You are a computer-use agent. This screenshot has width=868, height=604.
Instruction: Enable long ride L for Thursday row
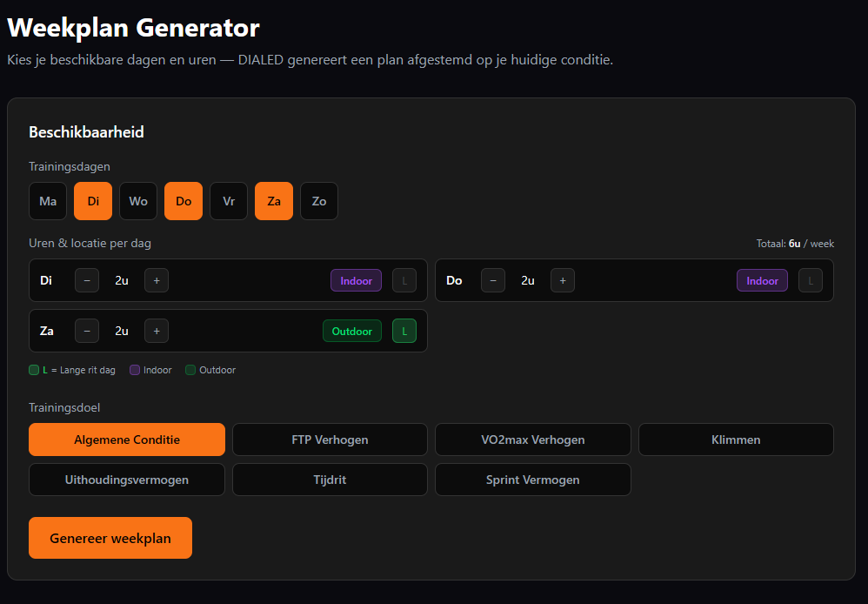coord(811,280)
